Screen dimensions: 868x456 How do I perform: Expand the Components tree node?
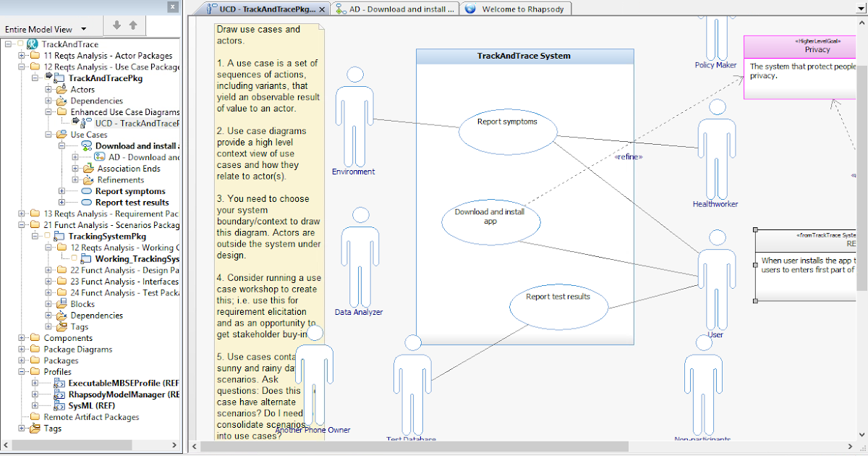(x=21, y=338)
